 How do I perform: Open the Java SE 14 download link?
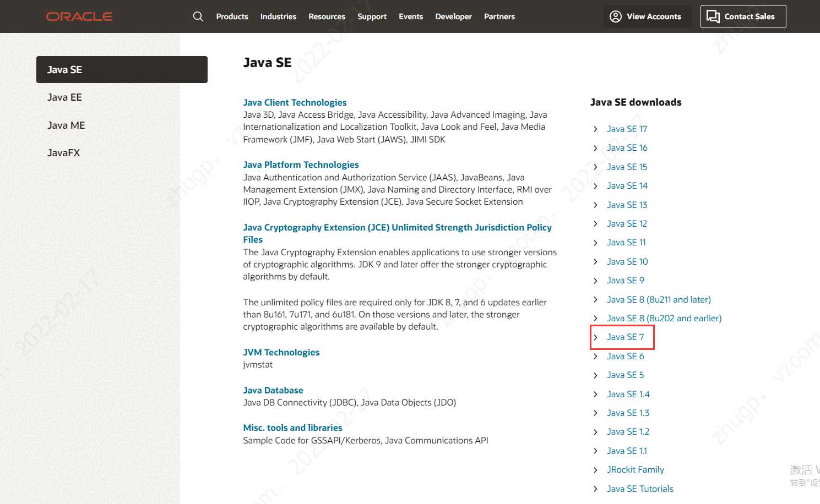(x=627, y=185)
